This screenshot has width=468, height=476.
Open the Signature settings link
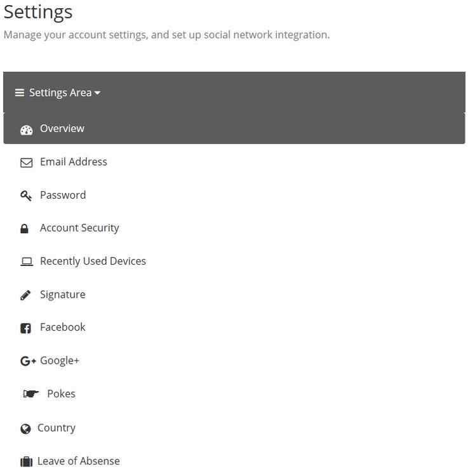pyautogui.click(x=62, y=294)
